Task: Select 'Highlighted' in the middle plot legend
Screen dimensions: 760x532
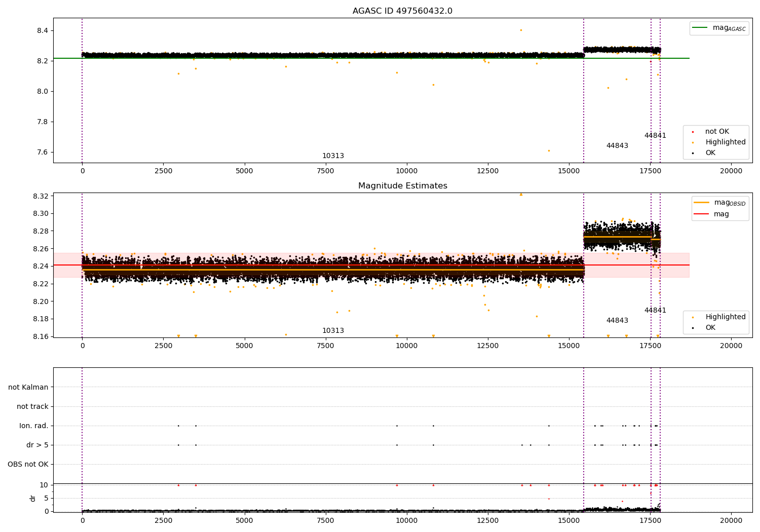Action: tap(726, 317)
